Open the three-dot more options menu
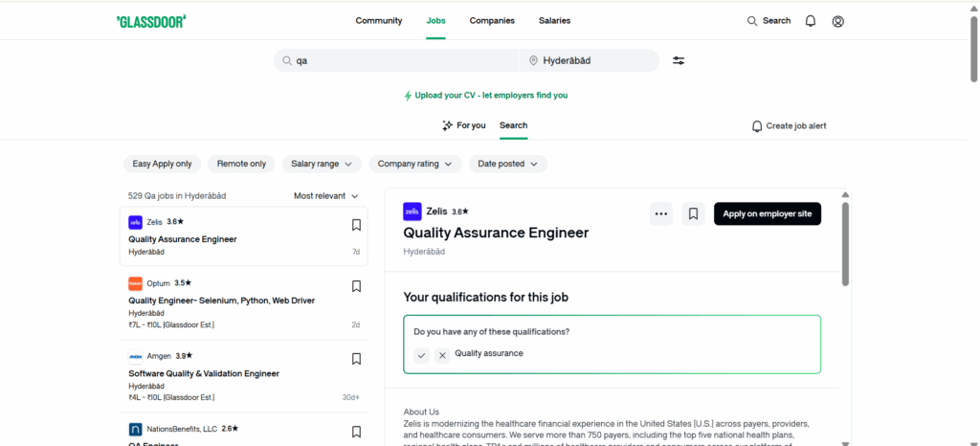 [660, 214]
